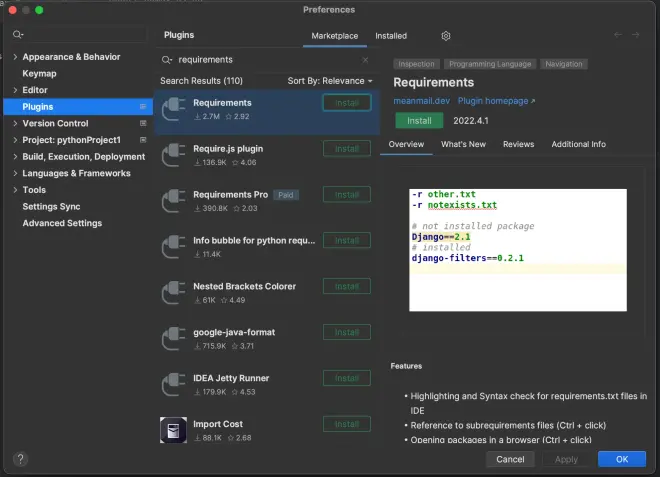This screenshot has height=477, width=660.
Task: Expand the Tools section
Action: (15, 190)
